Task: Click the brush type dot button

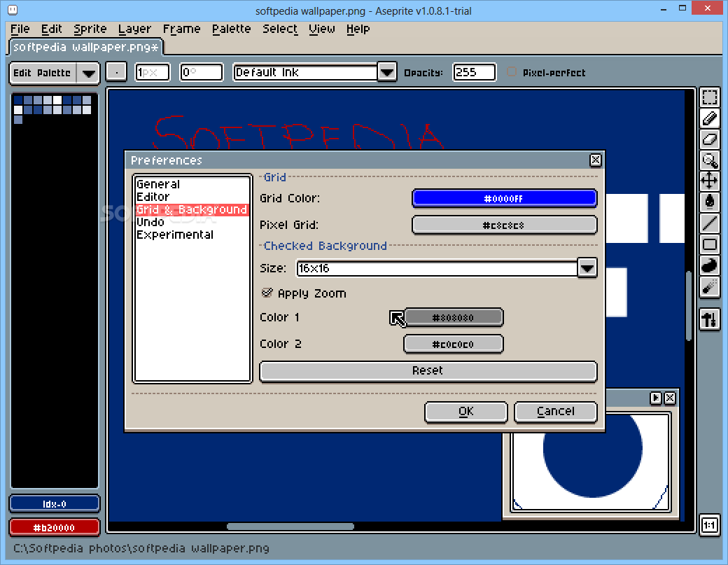Action: [x=116, y=72]
